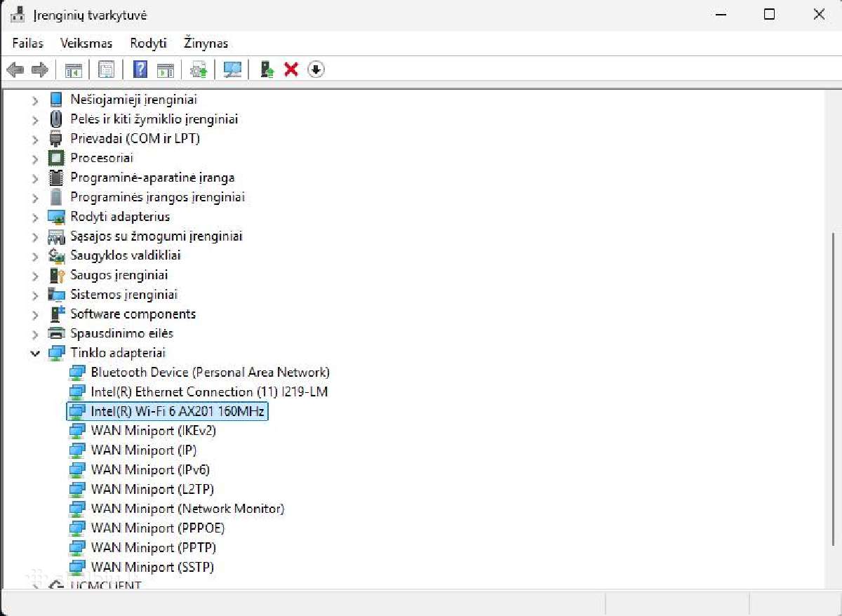Screen dimensions: 842x616
Task: Click the Update driver gear icon
Action: click(199, 69)
